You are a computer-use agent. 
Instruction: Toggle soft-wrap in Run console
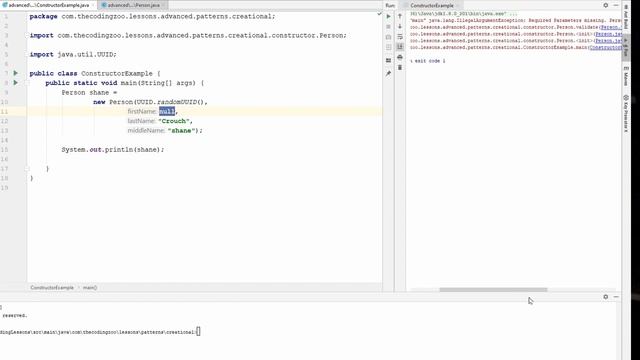pos(400,37)
